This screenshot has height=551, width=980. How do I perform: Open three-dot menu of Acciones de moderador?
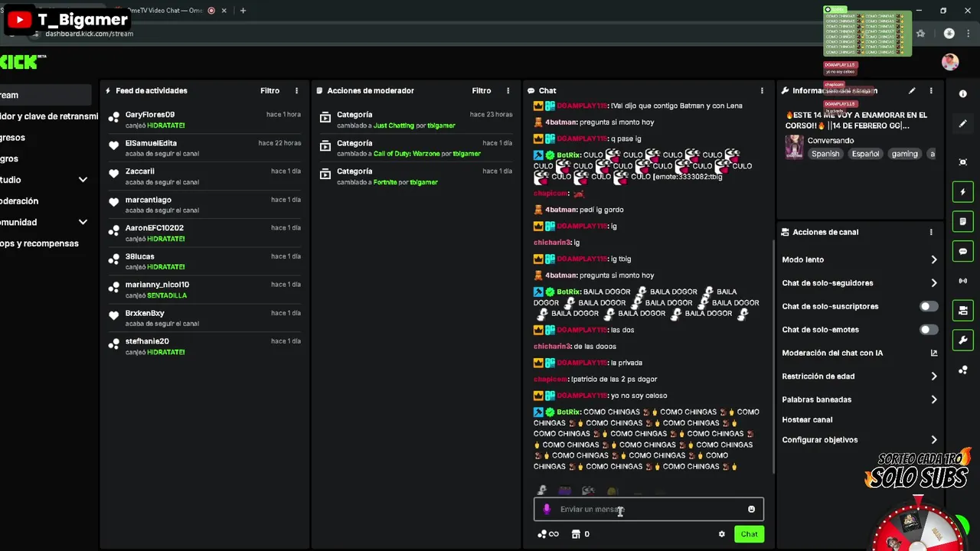pos(508,90)
